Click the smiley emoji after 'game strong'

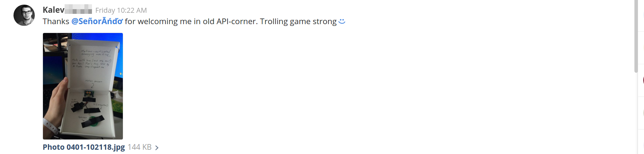pos(342,21)
